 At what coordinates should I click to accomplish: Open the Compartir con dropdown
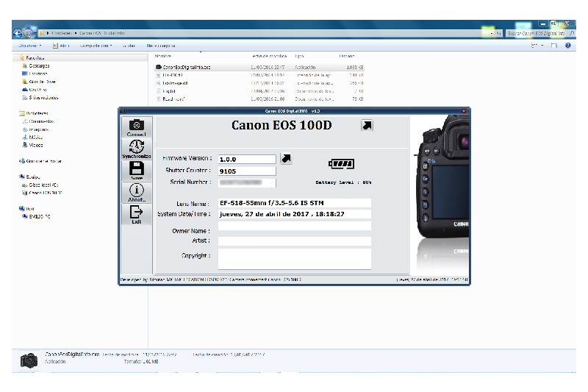[96, 46]
